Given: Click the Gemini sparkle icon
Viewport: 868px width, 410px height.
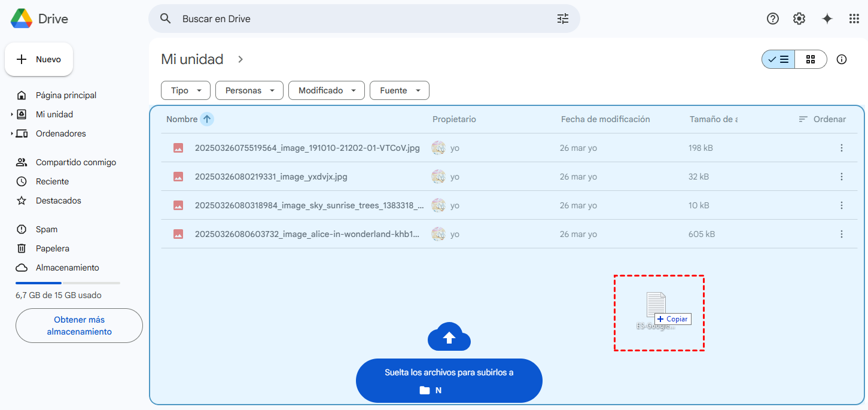Looking at the screenshot, I should pos(827,19).
